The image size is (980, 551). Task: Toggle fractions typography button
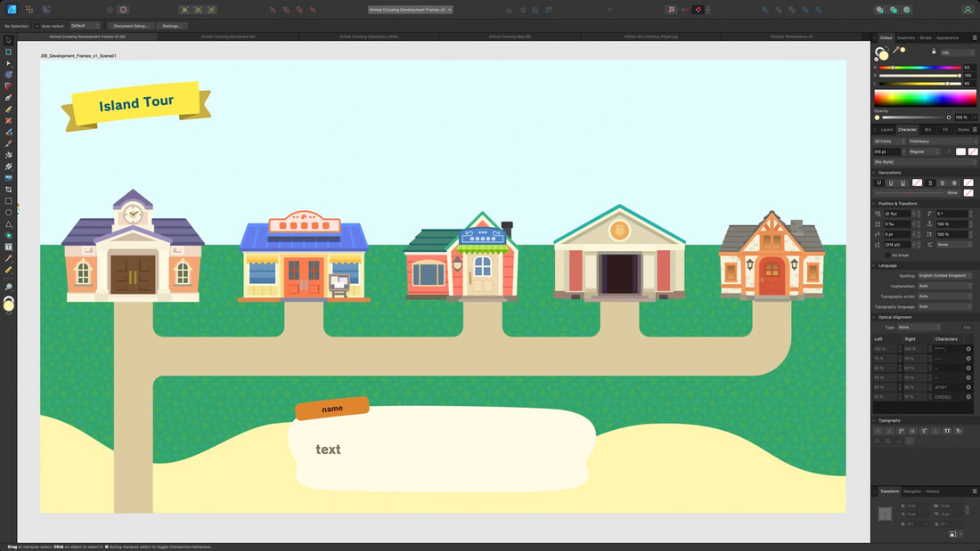(x=912, y=431)
